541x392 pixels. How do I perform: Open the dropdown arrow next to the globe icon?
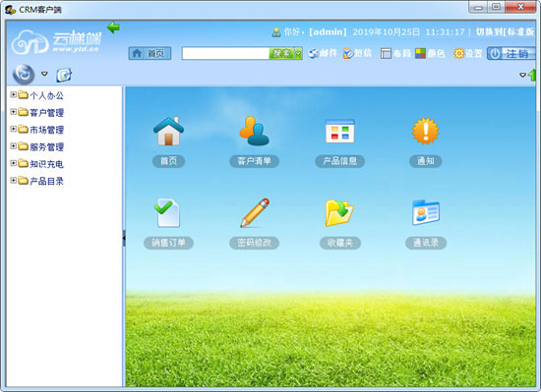pos(44,74)
